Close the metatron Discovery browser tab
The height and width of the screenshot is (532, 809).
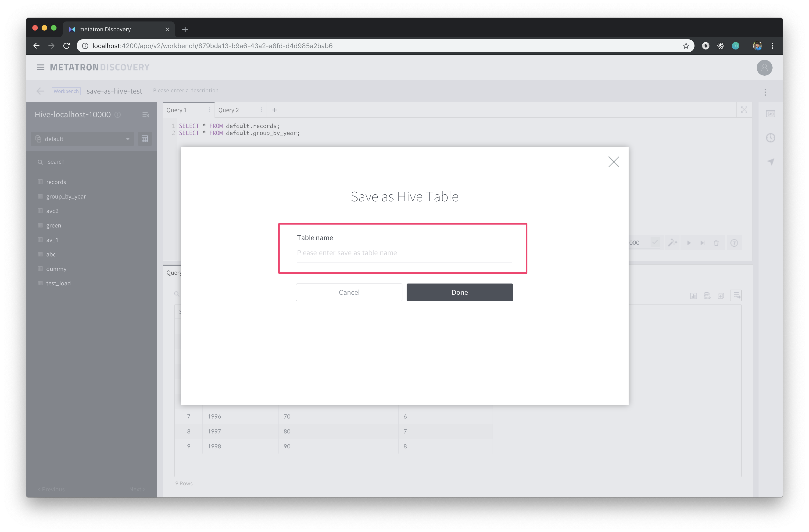(x=167, y=29)
